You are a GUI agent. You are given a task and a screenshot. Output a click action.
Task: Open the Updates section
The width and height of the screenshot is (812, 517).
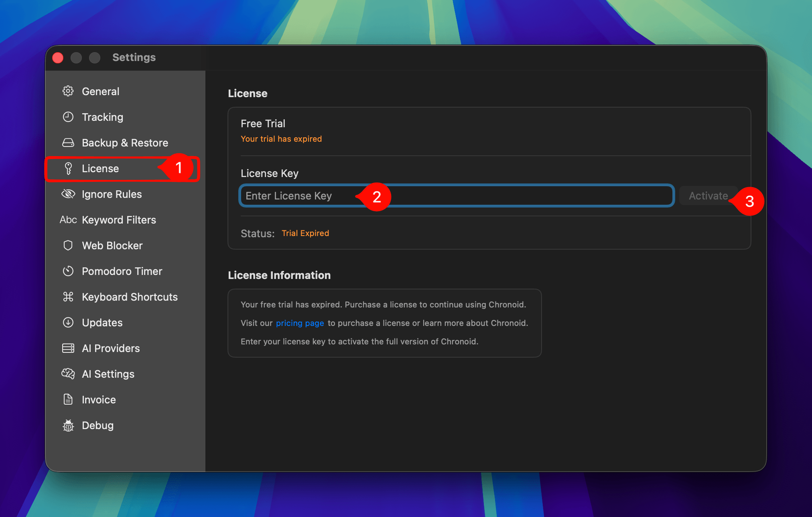102,322
